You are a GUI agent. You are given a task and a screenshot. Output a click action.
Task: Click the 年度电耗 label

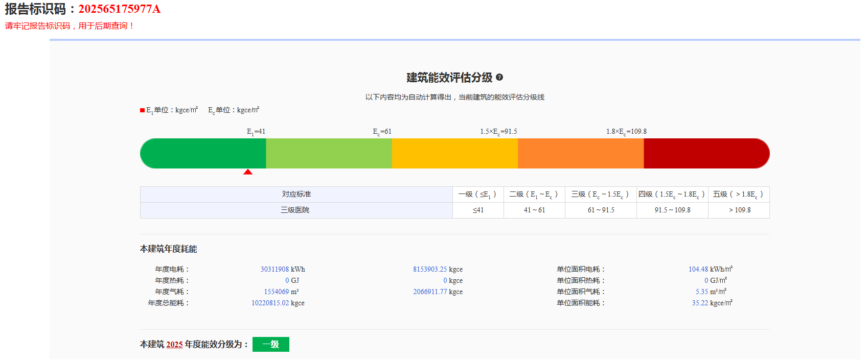click(172, 269)
